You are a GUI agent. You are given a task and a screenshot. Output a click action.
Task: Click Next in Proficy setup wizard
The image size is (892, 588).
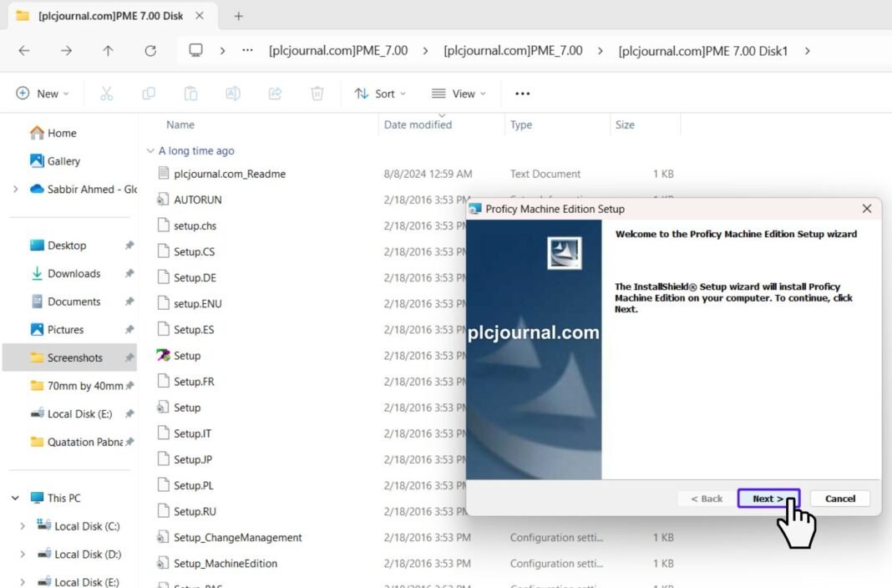point(768,499)
